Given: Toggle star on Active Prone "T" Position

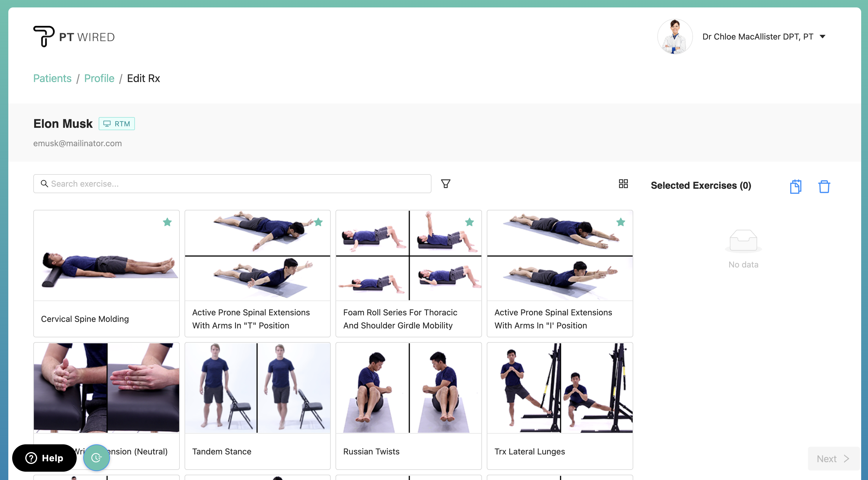Looking at the screenshot, I should click(x=318, y=222).
